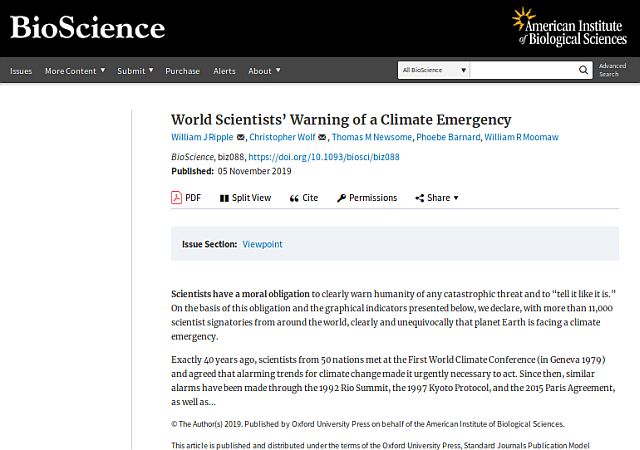Viewport: 640px width, 450px height.
Task: Click the email envelope icon beside William J Ripple
Action: (241, 137)
